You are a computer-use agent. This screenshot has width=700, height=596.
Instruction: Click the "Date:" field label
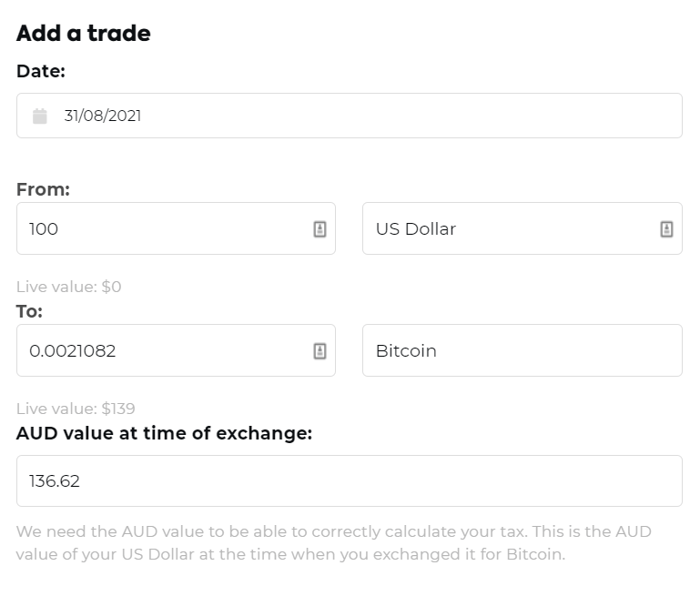click(x=41, y=71)
